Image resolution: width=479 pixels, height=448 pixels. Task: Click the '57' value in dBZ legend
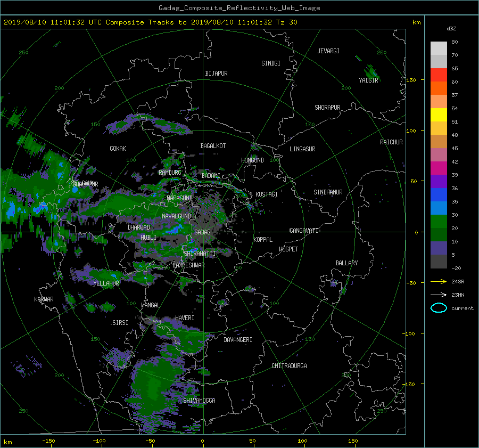(455, 95)
